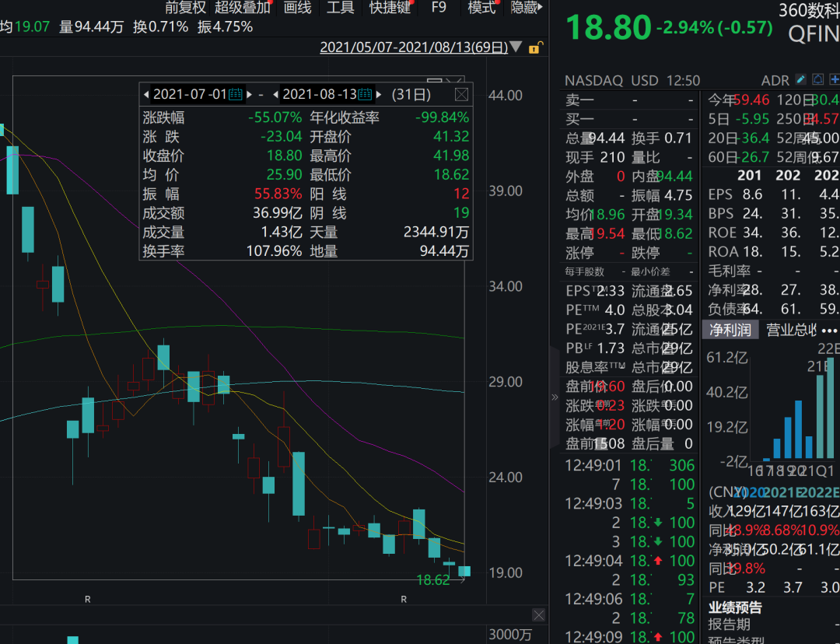Step start date 2021-07-01 backward
This screenshot has height=644, width=840.
[146, 94]
